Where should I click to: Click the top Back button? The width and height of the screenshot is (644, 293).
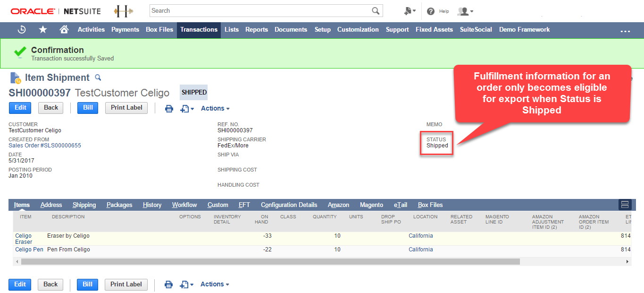click(x=51, y=108)
